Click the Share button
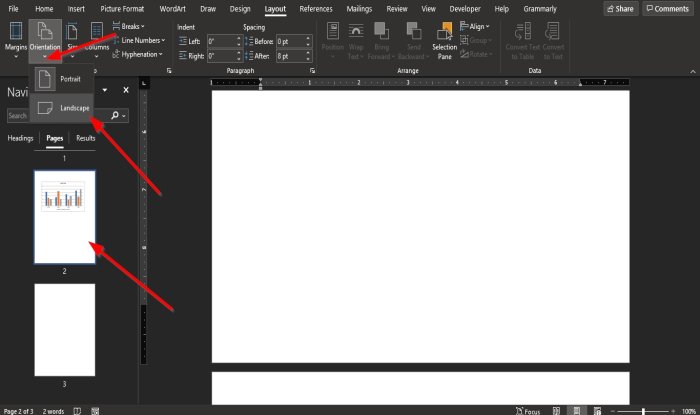700x415 pixels. (621, 8)
